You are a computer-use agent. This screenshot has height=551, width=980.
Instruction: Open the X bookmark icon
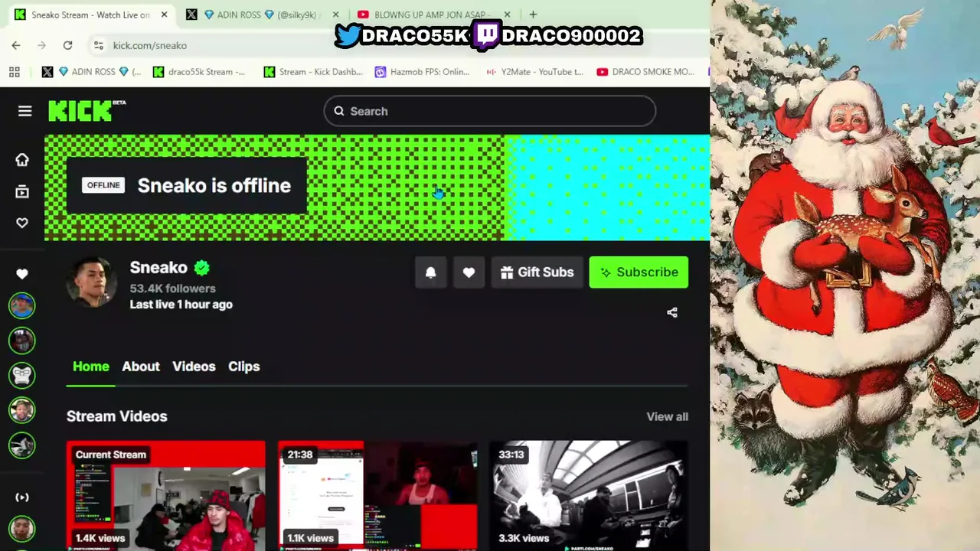[47, 72]
